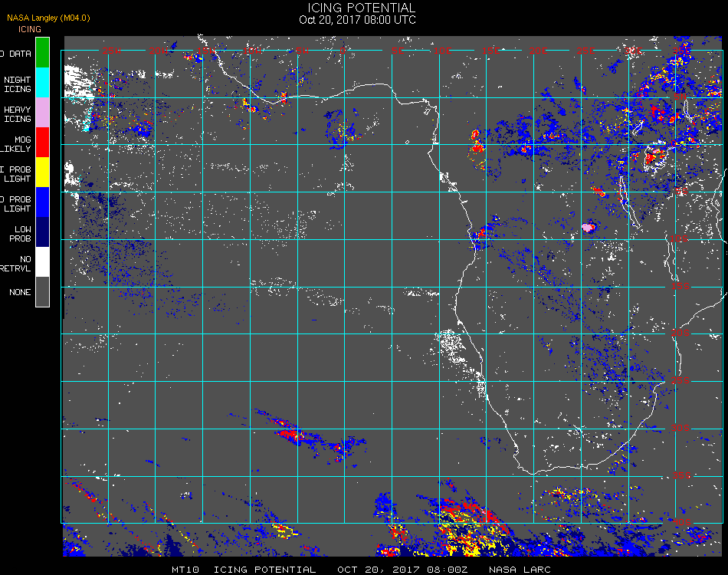The width and height of the screenshot is (728, 575).
Task: Click the 5N latitude label
Action: pos(680,97)
